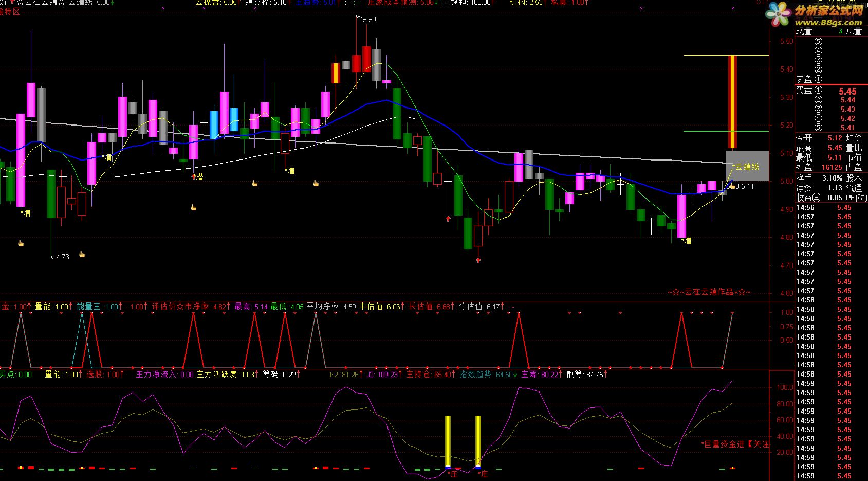
Task: Click the first yellow 庄 signal bar
Action: click(x=448, y=441)
